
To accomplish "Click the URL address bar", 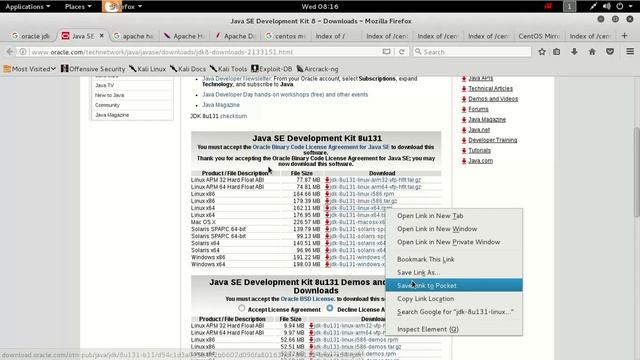I will click(x=204, y=52).
